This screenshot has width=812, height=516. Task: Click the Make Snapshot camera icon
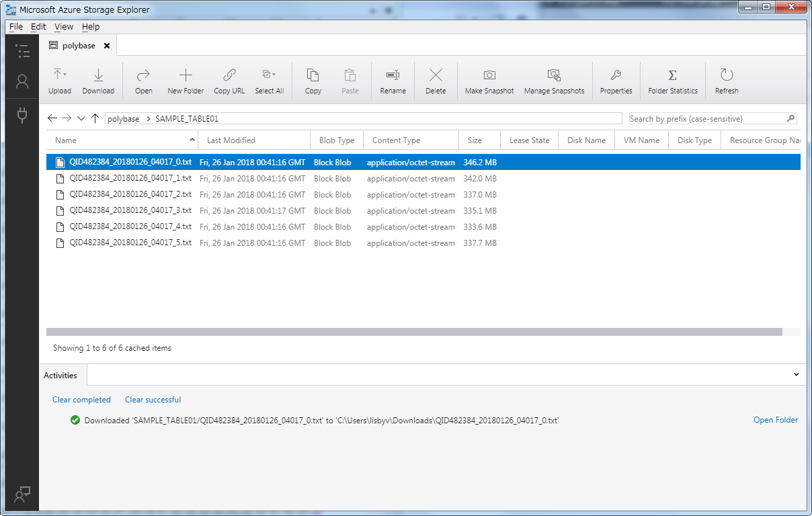coord(489,75)
